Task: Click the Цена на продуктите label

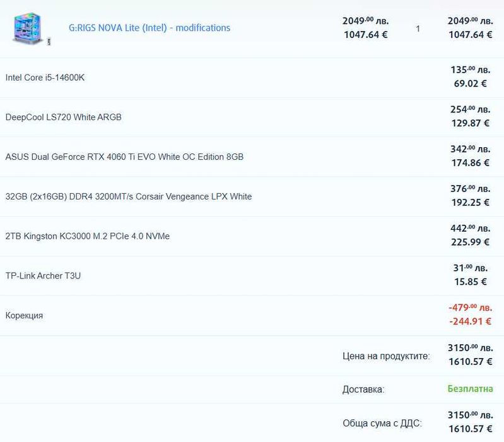Action: pyautogui.click(x=386, y=356)
